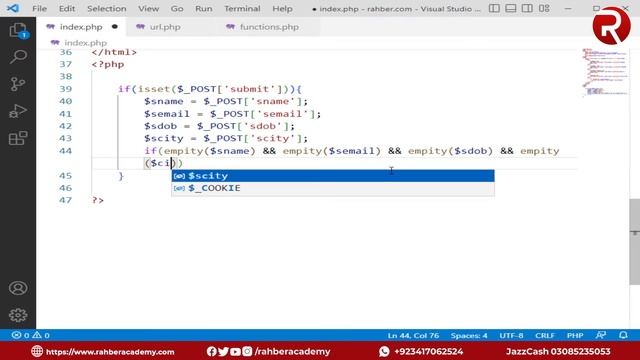The height and width of the screenshot is (360, 640).
Task: Click the ?> closing tag on line 47
Action: (x=98, y=200)
